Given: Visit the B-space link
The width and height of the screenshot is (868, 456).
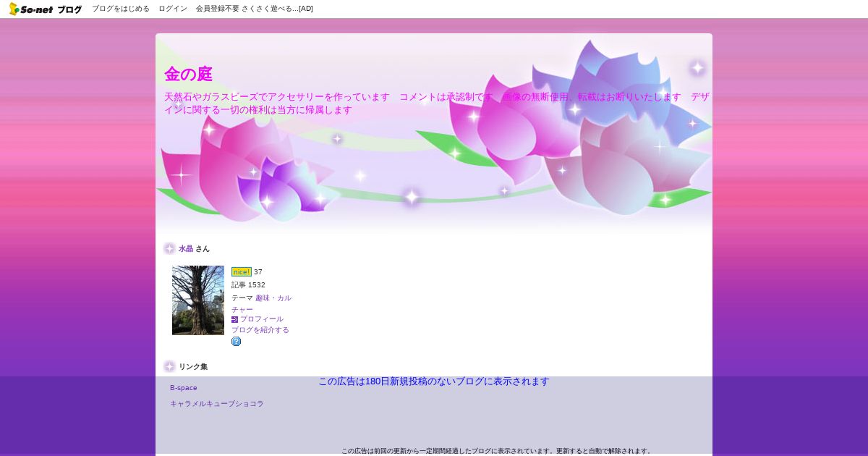Looking at the screenshot, I should (184, 388).
